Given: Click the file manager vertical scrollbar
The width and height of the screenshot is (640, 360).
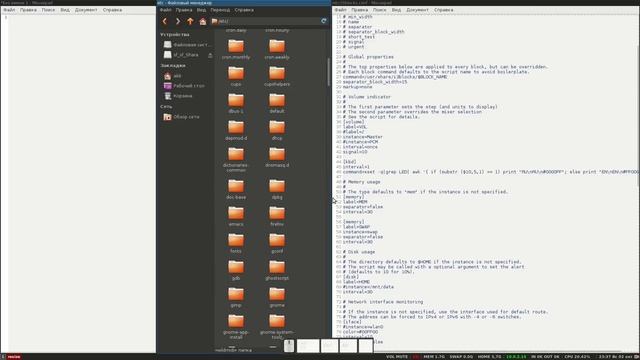Looking at the screenshot, I should [x=329, y=72].
